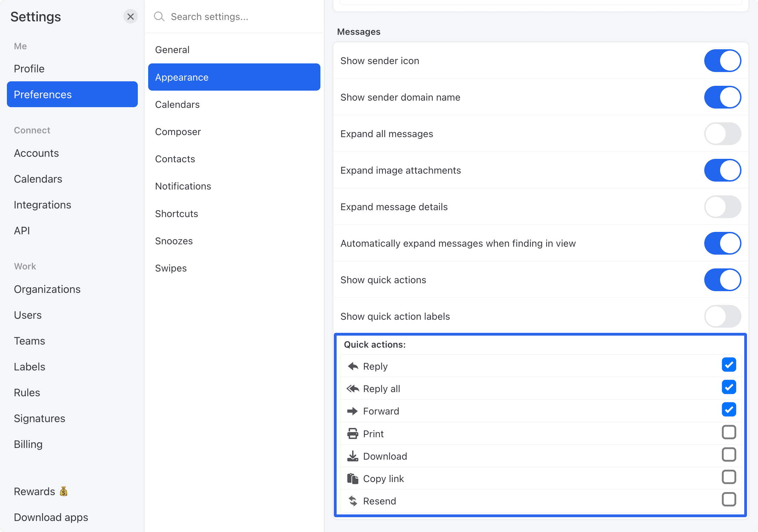The width and height of the screenshot is (758, 532).
Task: Click the printer icon next to Print
Action: 352,433
